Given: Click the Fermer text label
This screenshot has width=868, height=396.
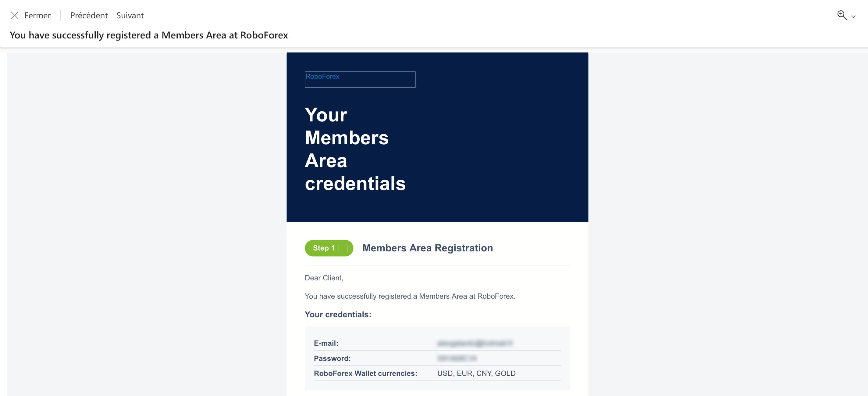Looking at the screenshot, I should pyautogui.click(x=37, y=16).
